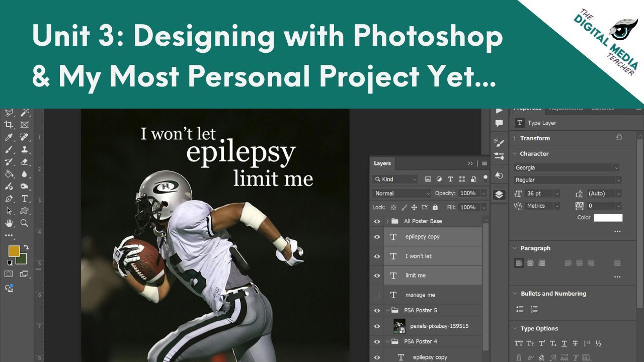The height and width of the screenshot is (362, 644).
Task: Hide the I won't let layer
Action: [x=377, y=256]
